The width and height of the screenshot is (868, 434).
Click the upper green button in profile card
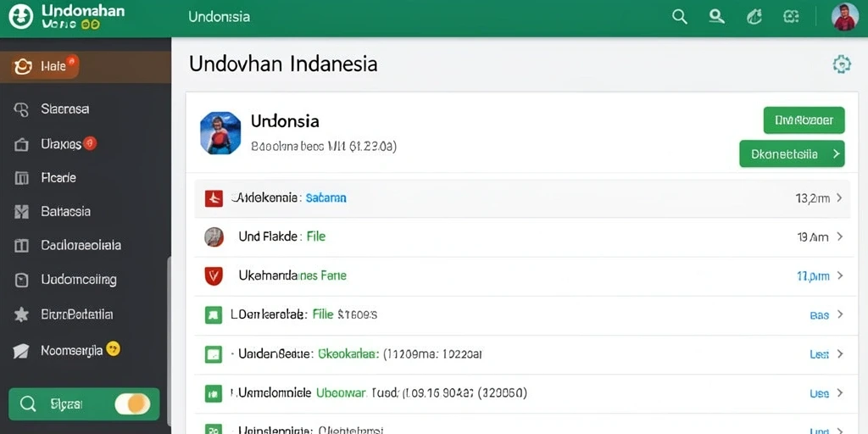(x=804, y=120)
